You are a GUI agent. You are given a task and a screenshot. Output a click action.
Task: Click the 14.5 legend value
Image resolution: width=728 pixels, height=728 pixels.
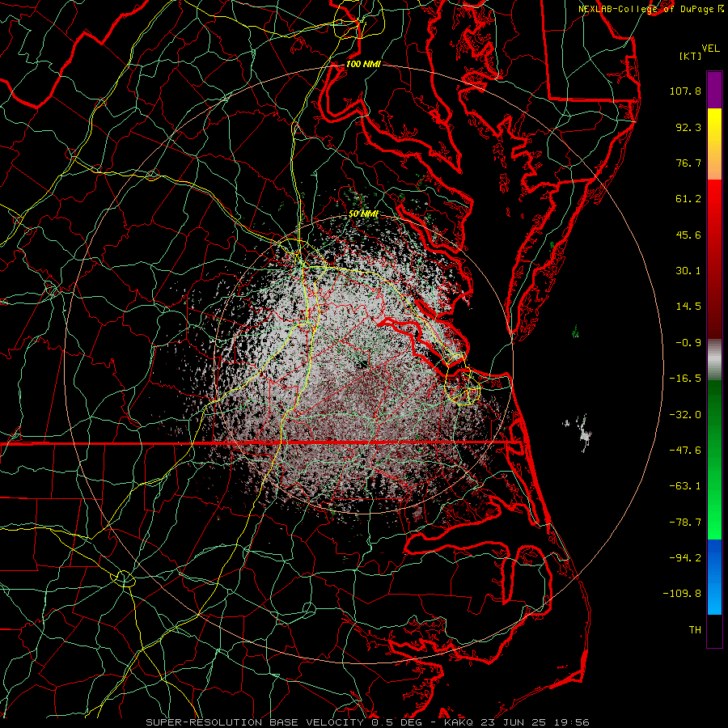[x=688, y=307]
